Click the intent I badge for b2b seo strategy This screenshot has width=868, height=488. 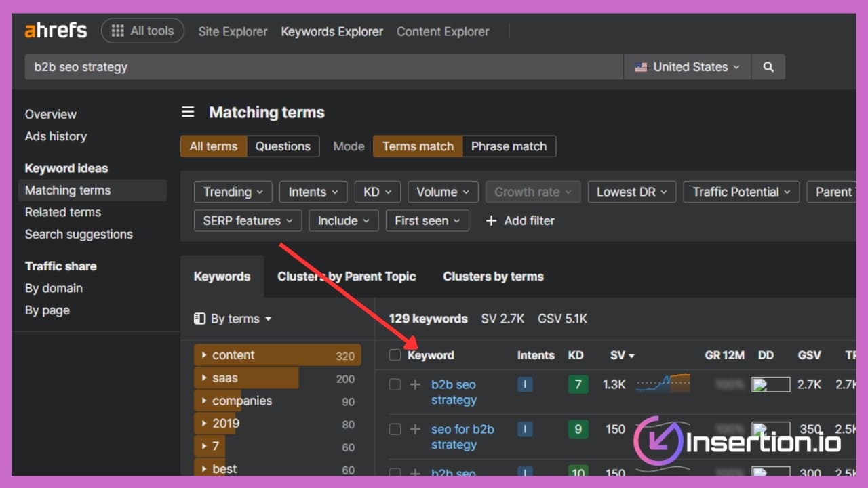524,384
